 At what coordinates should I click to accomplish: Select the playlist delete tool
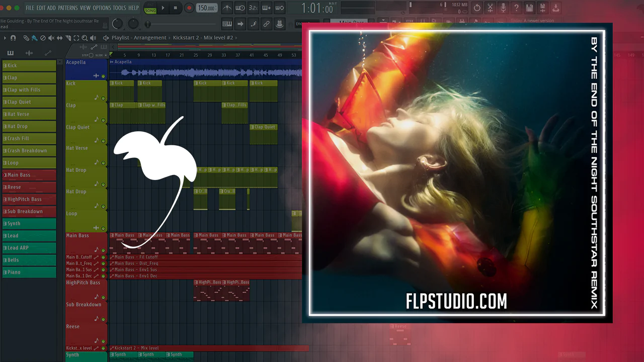[x=43, y=38]
